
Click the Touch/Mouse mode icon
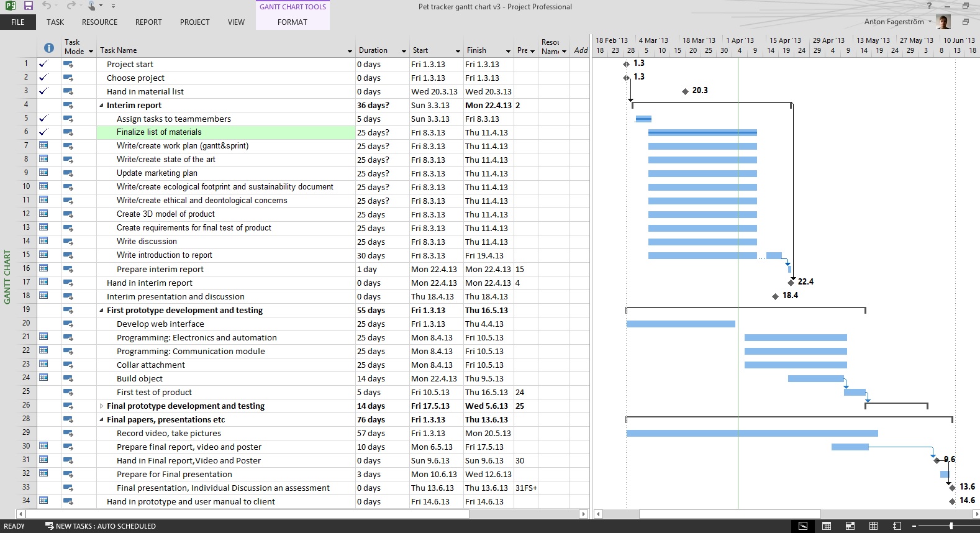tap(92, 6)
